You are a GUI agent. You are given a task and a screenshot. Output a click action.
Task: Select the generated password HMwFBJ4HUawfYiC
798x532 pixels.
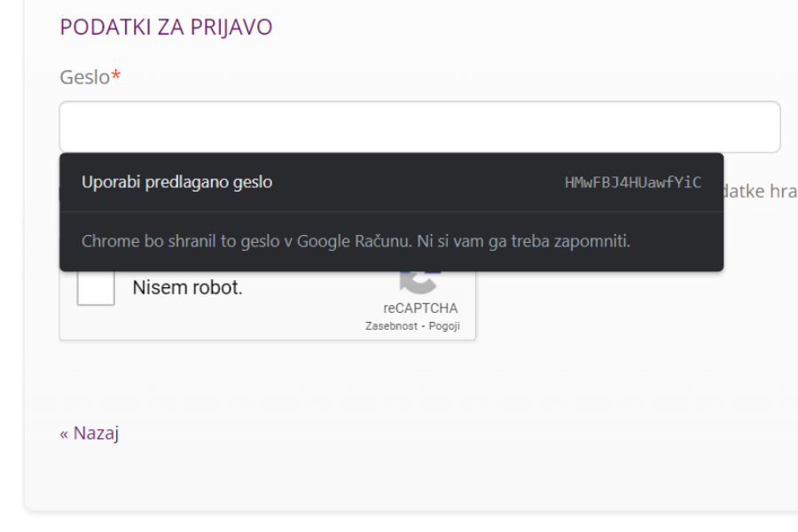tap(632, 182)
